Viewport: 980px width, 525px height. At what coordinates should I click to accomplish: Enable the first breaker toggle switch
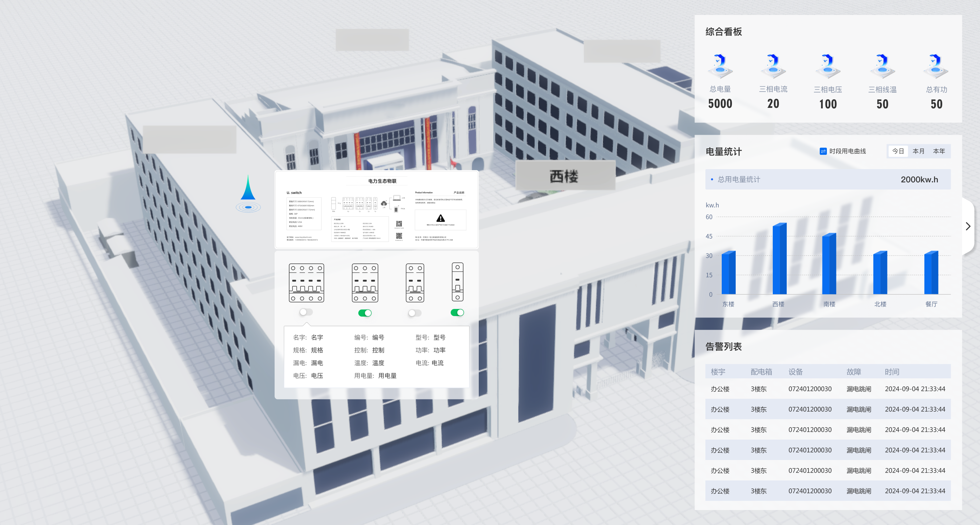point(306,312)
